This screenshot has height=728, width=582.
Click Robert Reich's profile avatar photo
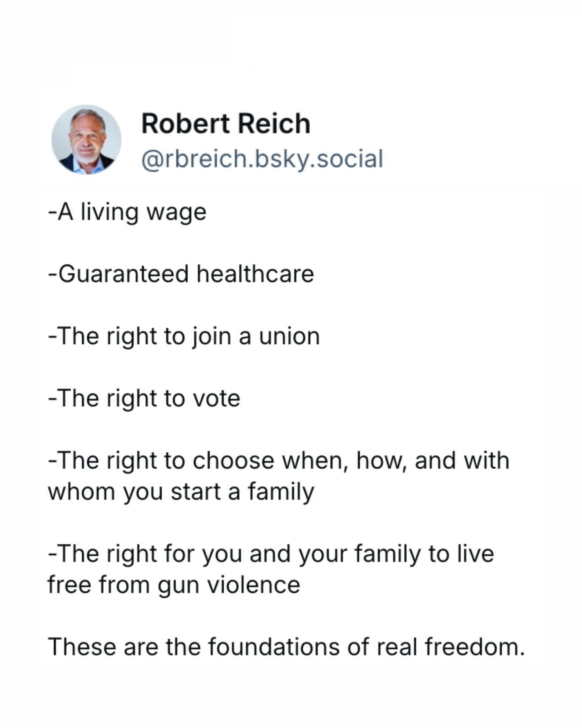pos(86,140)
